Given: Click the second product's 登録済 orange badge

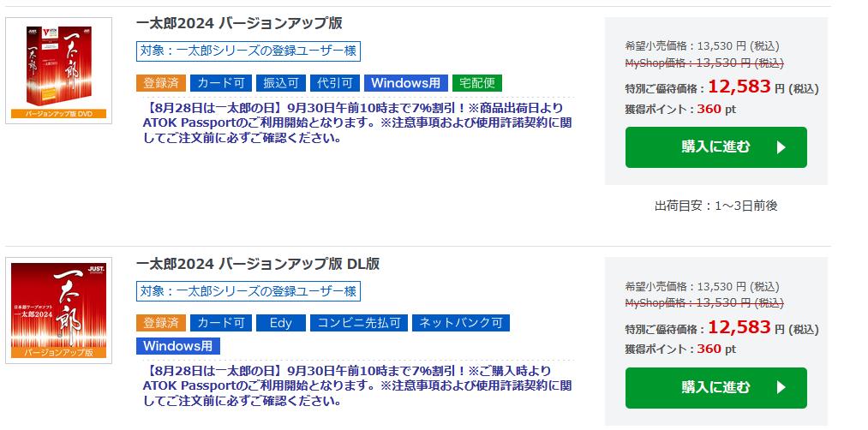Looking at the screenshot, I should coord(160,323).
